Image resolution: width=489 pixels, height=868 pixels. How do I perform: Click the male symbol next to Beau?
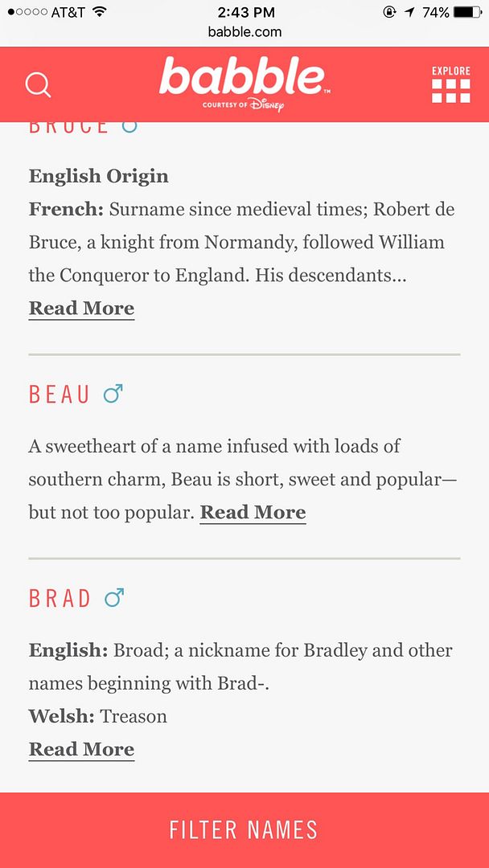113,394
